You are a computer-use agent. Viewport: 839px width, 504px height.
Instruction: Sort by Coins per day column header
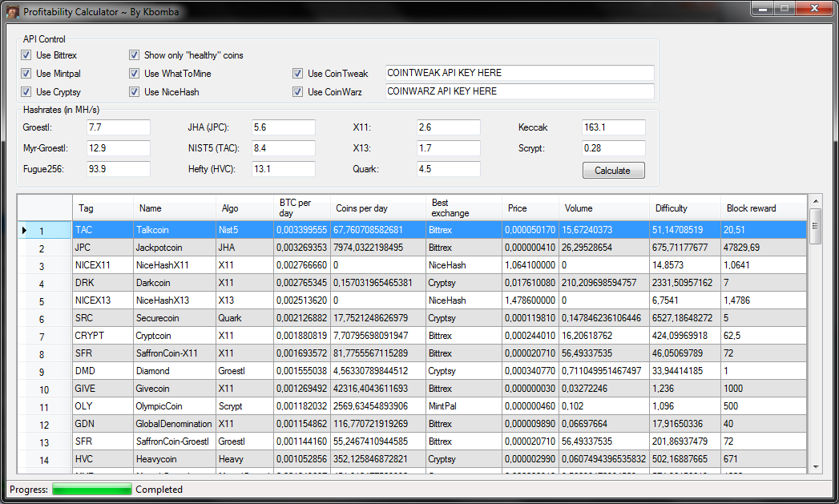(377, 208)
